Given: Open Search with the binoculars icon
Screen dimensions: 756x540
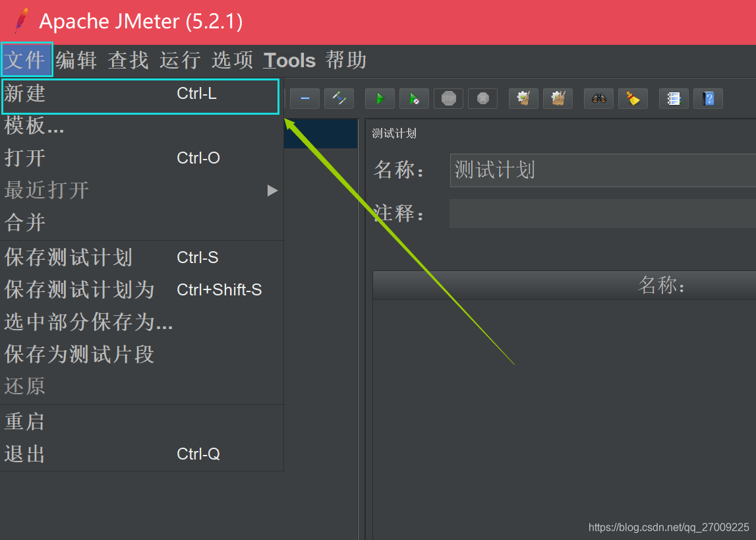Looking at the screenshot, I should [599, 98].
